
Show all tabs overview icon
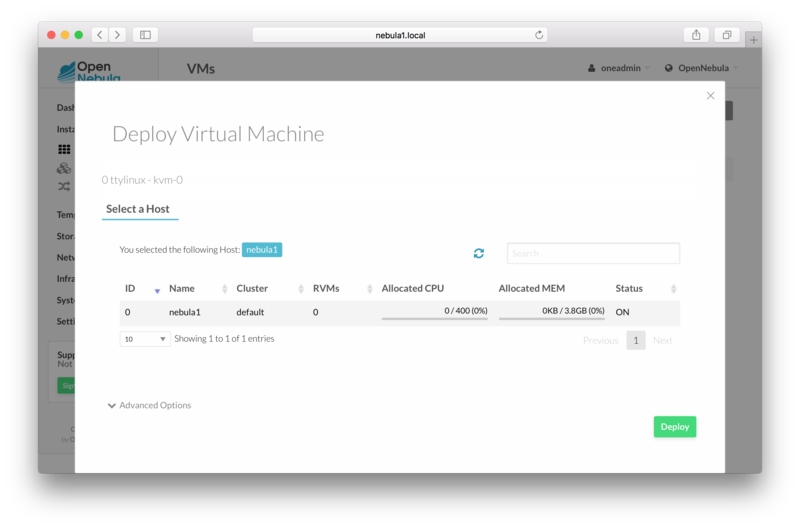point(727,35)
